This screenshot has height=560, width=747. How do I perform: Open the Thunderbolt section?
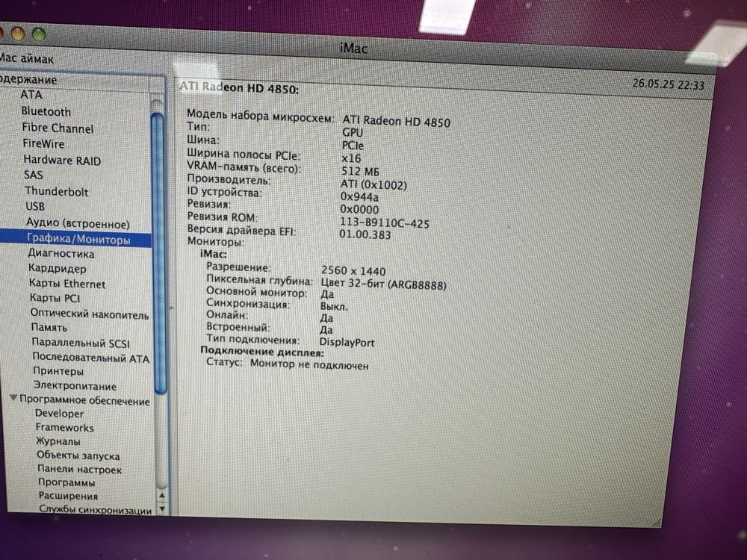click(57, 191)
